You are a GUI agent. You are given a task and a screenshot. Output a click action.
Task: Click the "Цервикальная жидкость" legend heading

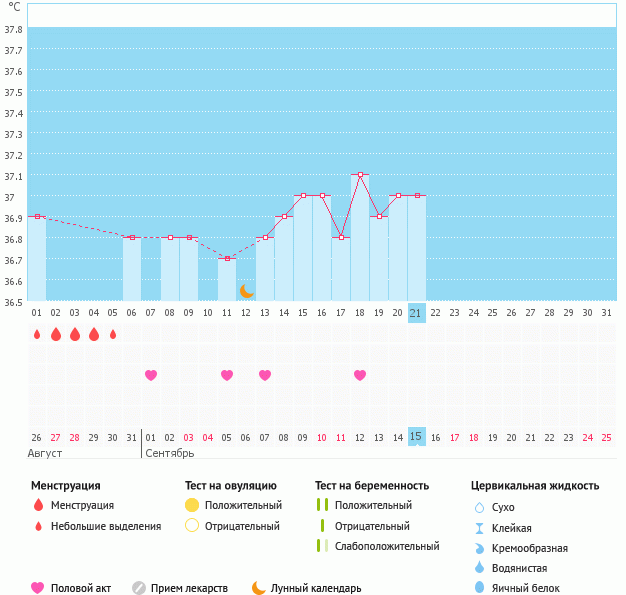click(x=535, y=485)
